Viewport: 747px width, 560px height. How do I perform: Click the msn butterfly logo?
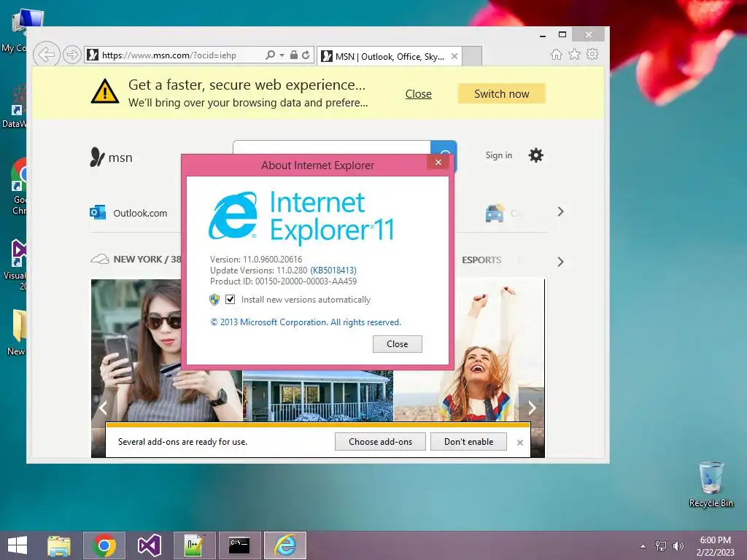pos(111,157)
